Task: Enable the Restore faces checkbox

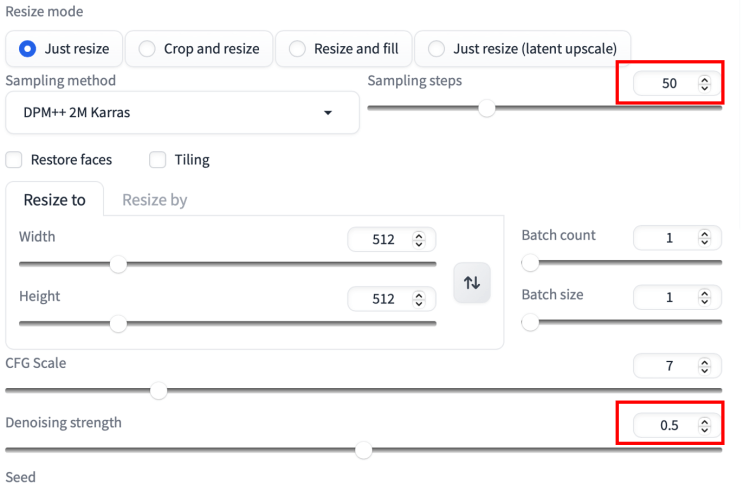Action: pyautogui.click(x=14, y=160)
